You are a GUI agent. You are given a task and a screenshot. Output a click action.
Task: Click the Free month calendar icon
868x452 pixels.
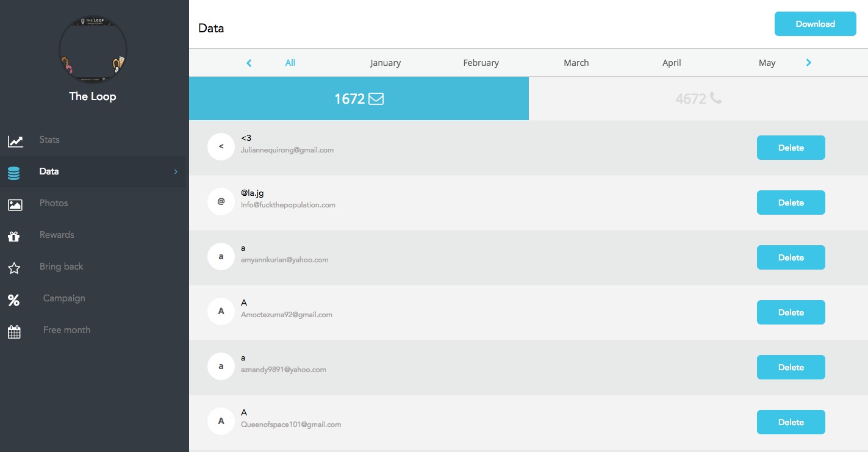coord(14,332)
